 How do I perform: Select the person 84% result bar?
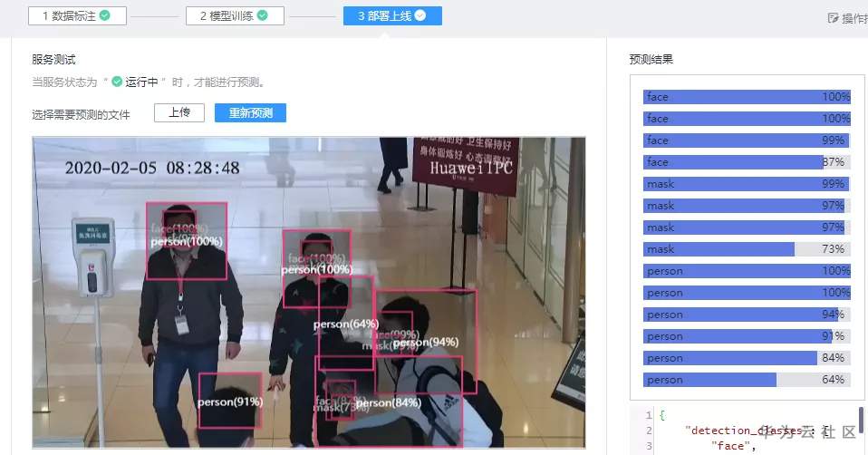pyautogui.click(x=747, y=358)
